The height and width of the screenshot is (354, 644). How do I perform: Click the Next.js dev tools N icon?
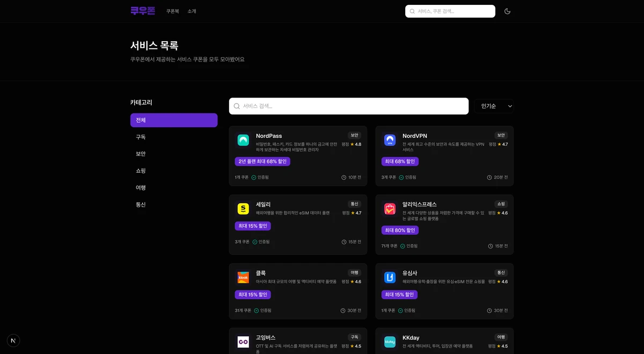pos(13,340)
